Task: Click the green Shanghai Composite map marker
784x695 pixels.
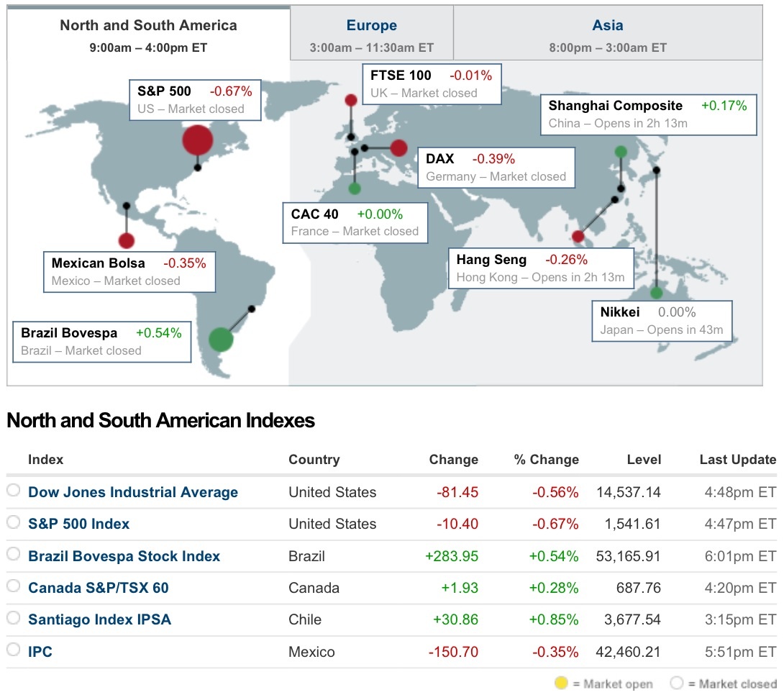Action: pyautogui.click(x=621, y=152)
